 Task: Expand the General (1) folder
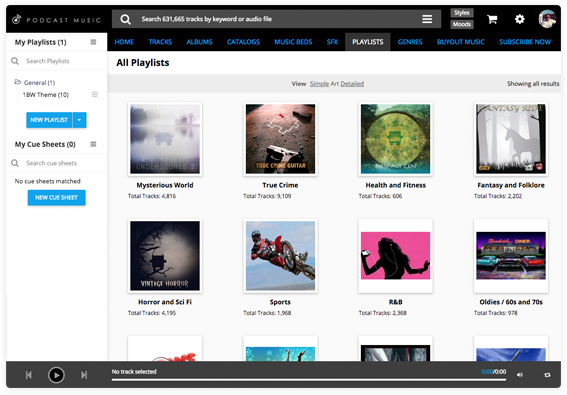tap(39, 83)
